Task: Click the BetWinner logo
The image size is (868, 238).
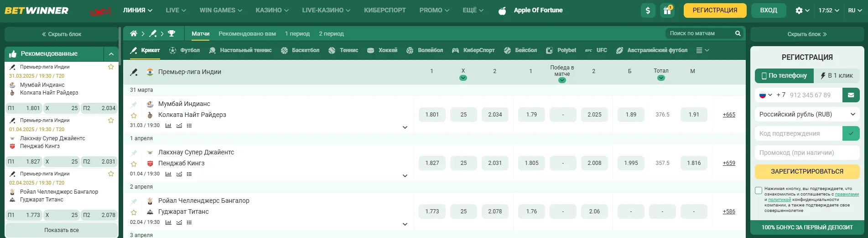Action: click(36, 10)
